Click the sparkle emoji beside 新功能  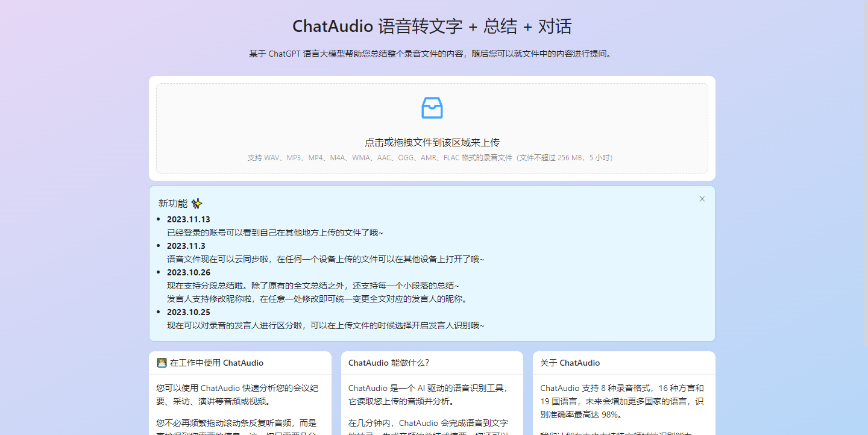[197, 204]
